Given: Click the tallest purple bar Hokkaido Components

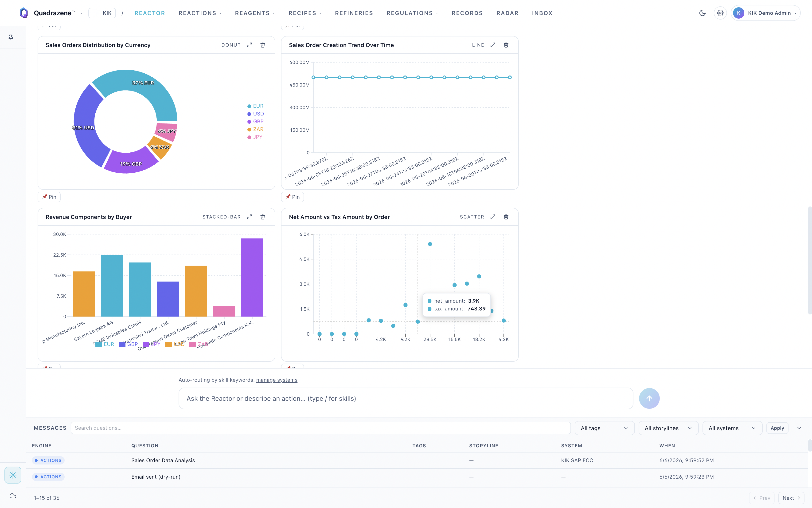Looking at the screenshot, I should click(252, 278).
